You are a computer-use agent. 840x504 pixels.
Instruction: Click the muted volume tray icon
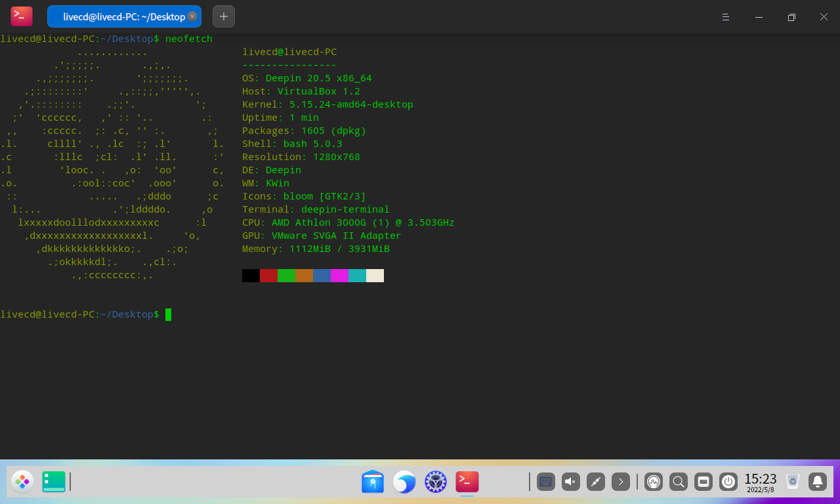coord(571,482)
